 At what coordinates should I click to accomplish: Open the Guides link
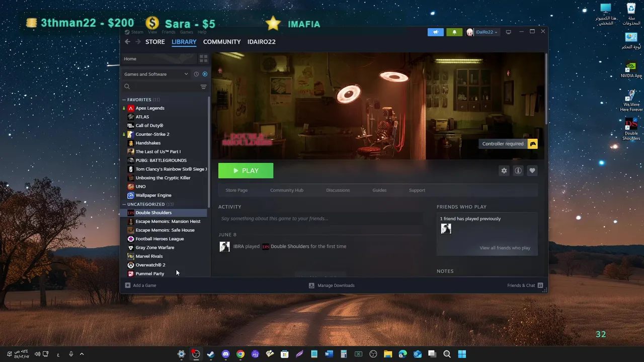pos(379,190)
